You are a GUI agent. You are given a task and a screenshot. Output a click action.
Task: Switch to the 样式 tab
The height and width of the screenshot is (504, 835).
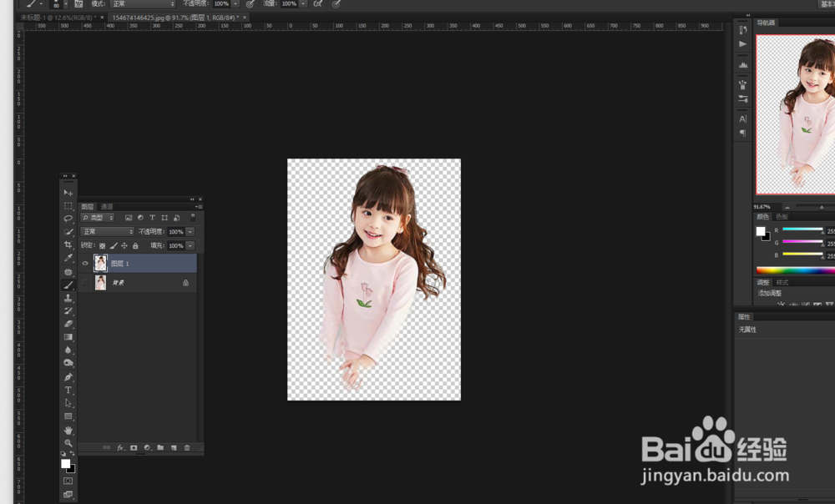coord(782,283)
